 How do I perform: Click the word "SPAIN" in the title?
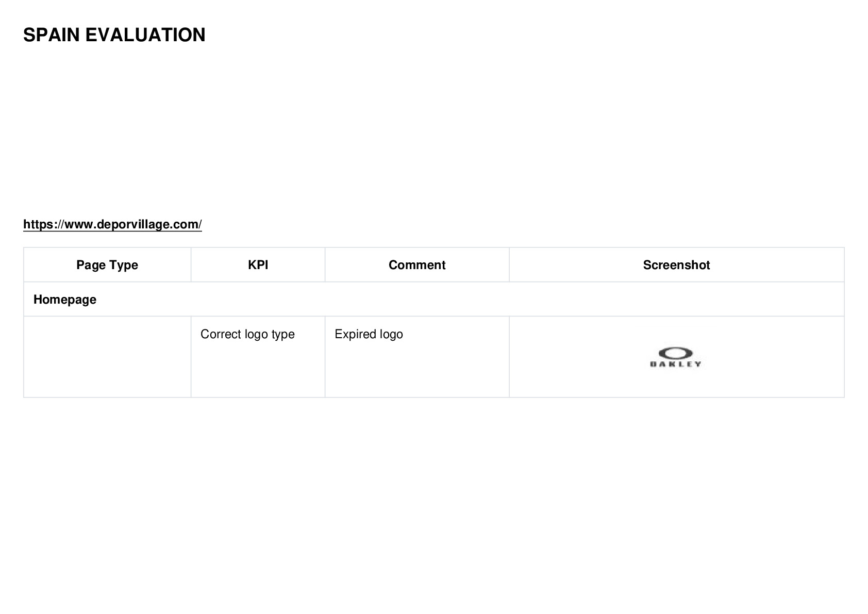click(x=52, y=35)
